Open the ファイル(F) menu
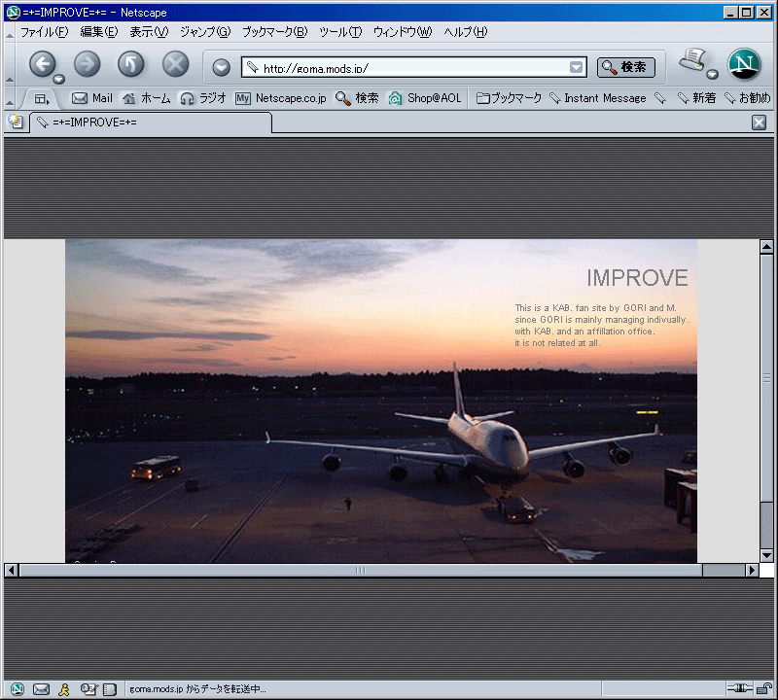 (x=44, y=32)
